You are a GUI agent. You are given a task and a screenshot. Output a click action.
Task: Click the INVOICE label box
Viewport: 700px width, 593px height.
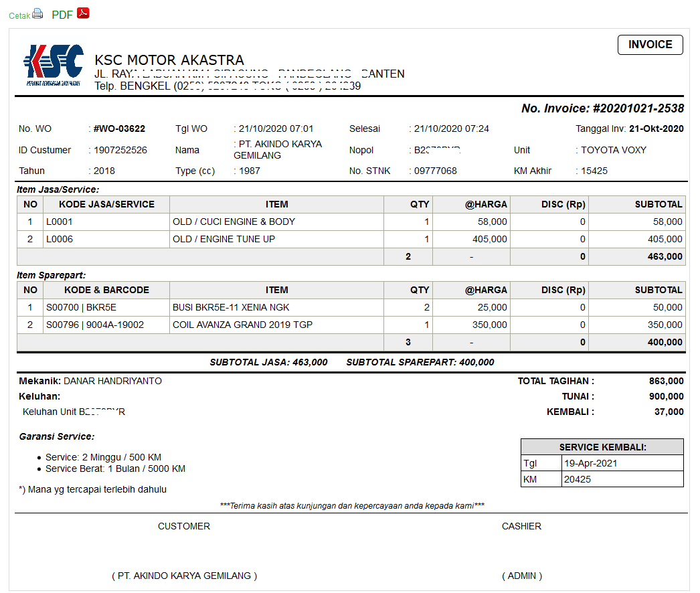(x=650, y=45)
